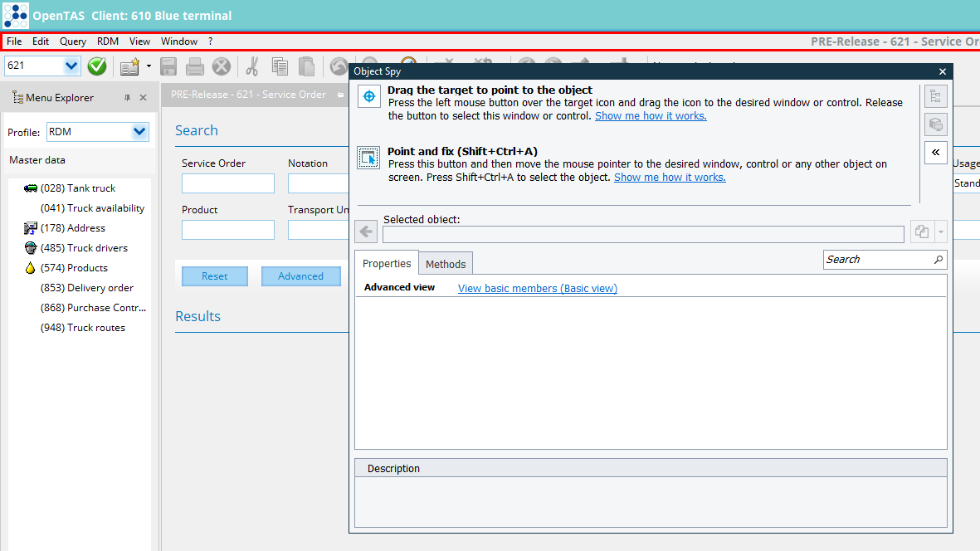
Task: Open View basic members link
Action: (x=537, y=289)
